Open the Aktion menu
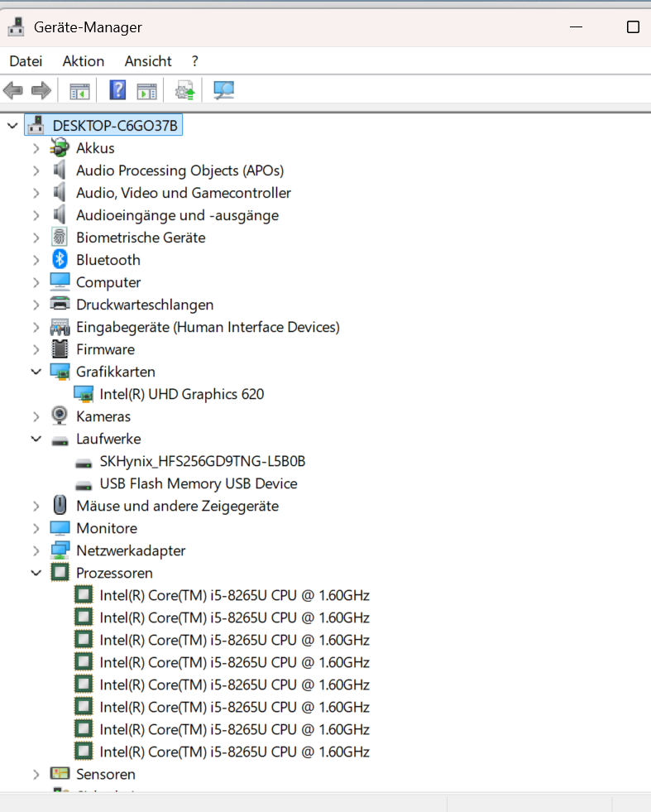 84,61
